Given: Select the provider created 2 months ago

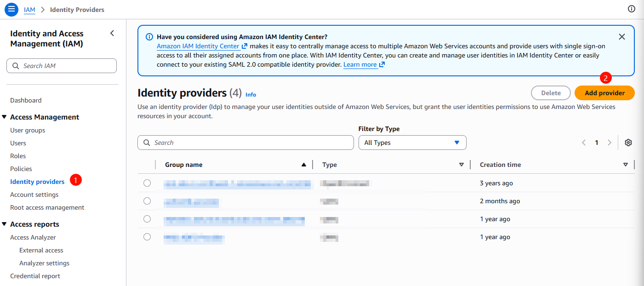Looking at the screenshot, I should pyautogui.click(x=147, y=201).
